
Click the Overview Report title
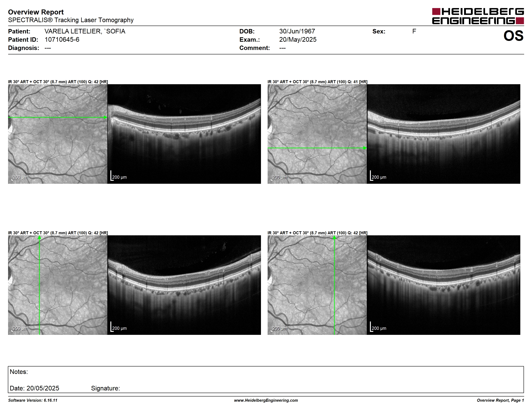pos(36,12)
